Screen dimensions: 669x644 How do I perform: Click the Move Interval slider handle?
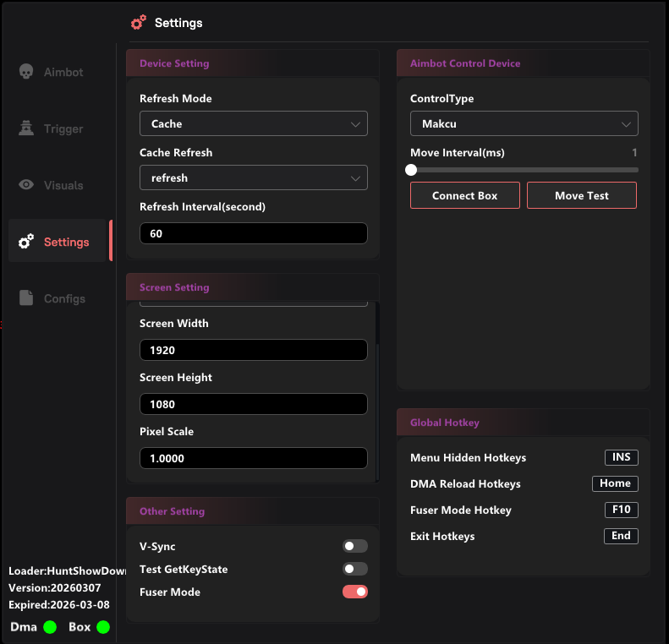click(x=411, y=170)
